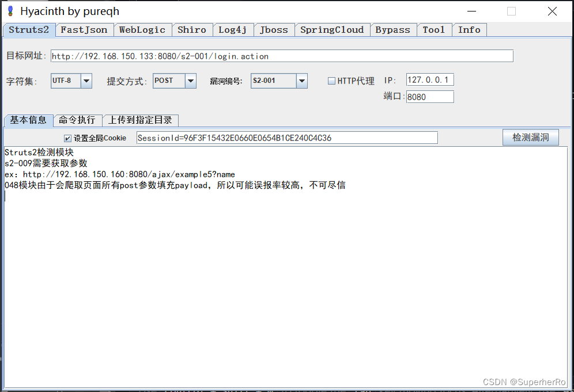Viewport: 574px width, 392px height.
Task: Open the POST submit method dropdown
Action: click(x=190, y=81)
